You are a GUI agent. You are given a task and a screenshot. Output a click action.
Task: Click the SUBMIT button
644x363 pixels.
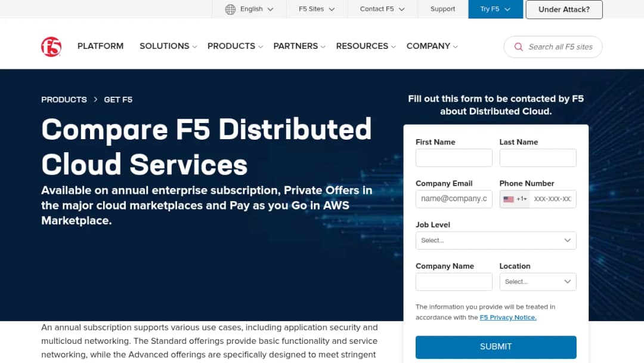496,347
